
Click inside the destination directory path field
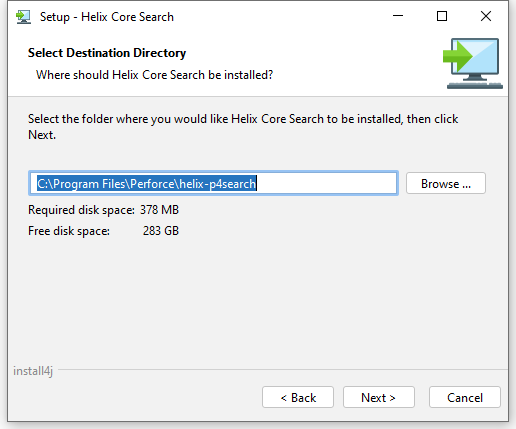(x=213, y=183)
